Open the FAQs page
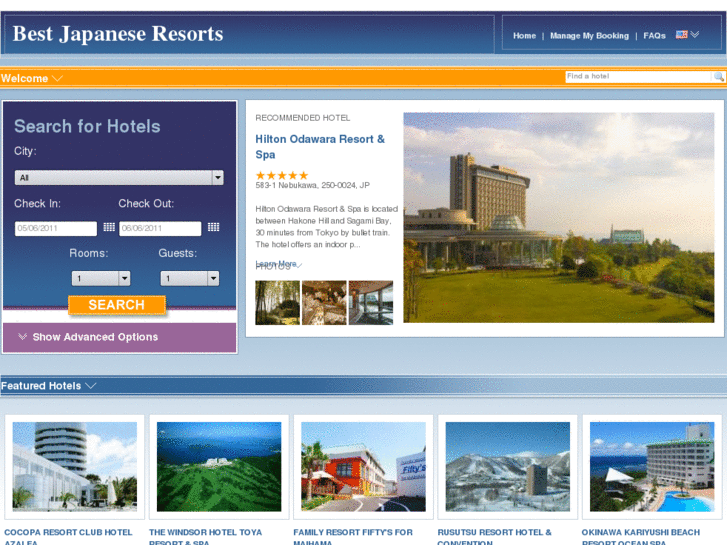 click(654, 36)
